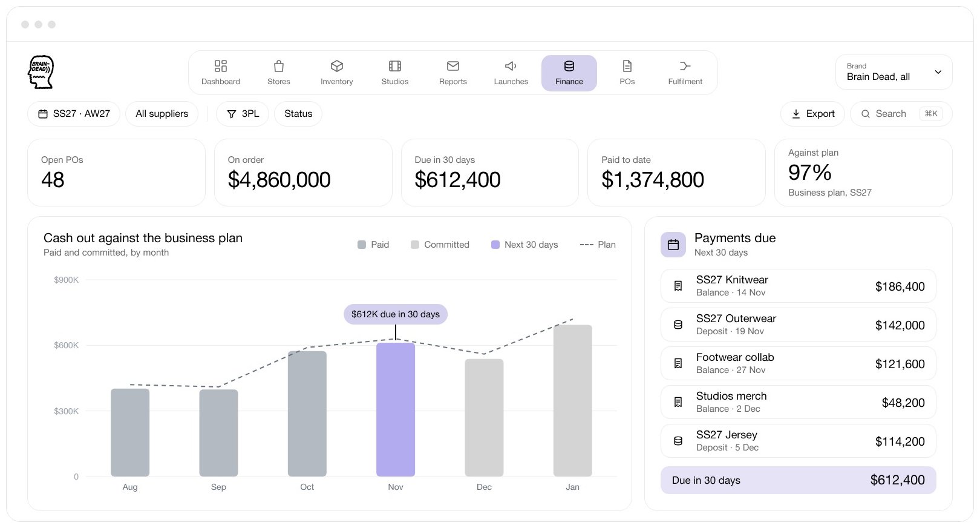Click the receipt icon on SS27 Knitwear row

[678, 286]
